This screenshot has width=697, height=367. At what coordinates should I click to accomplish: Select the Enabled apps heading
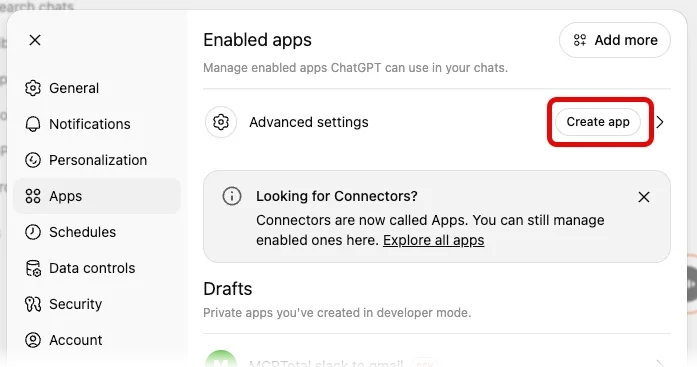(x=257, y=40)
